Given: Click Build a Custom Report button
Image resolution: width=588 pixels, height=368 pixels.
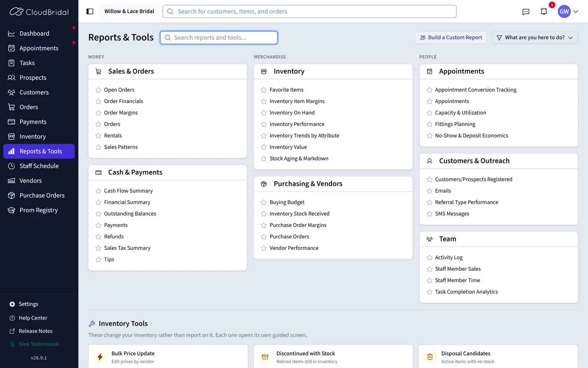Looking at the screenshot, I should (x=451, y=38).
